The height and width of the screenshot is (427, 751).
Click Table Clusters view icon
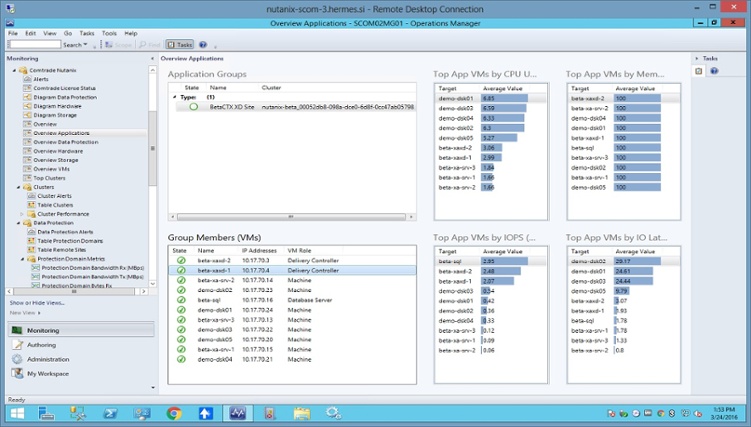pyautogui.click(x=32, y=205)
